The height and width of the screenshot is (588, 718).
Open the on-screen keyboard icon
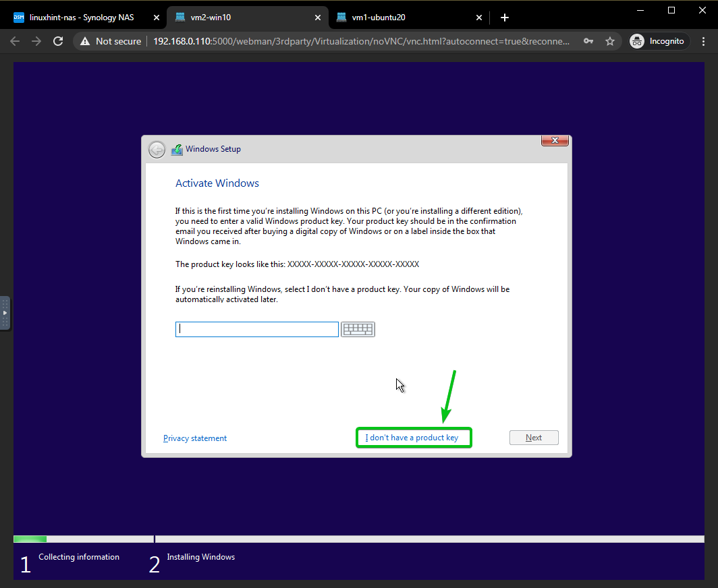(x=358, y=329)
